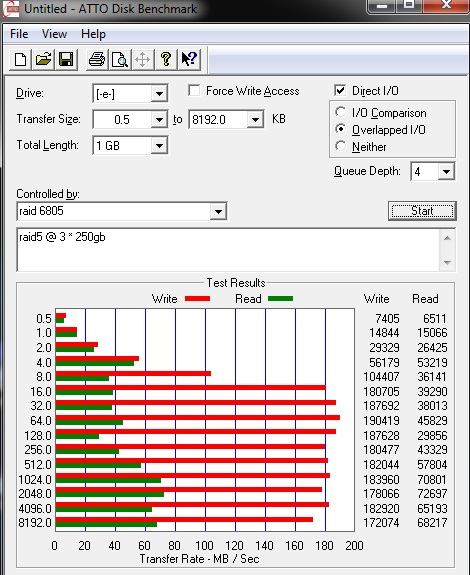Click the four-arrow move toolbar icon
The image size is (470, 575).
[x=142, y=59]
